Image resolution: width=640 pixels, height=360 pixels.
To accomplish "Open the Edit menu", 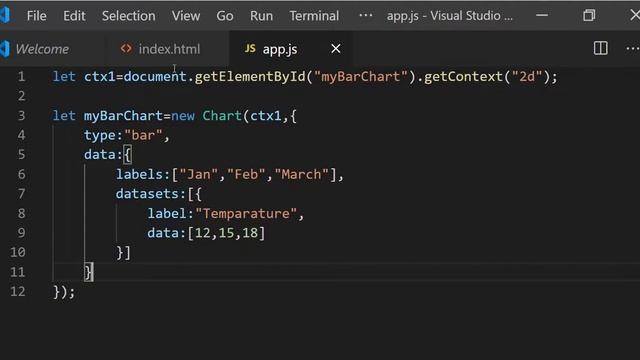I will pos(74,16).
